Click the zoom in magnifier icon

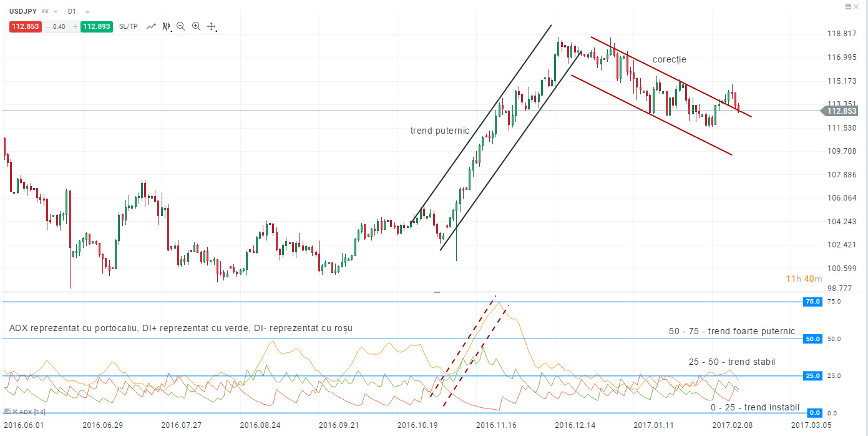pos(195,26)
